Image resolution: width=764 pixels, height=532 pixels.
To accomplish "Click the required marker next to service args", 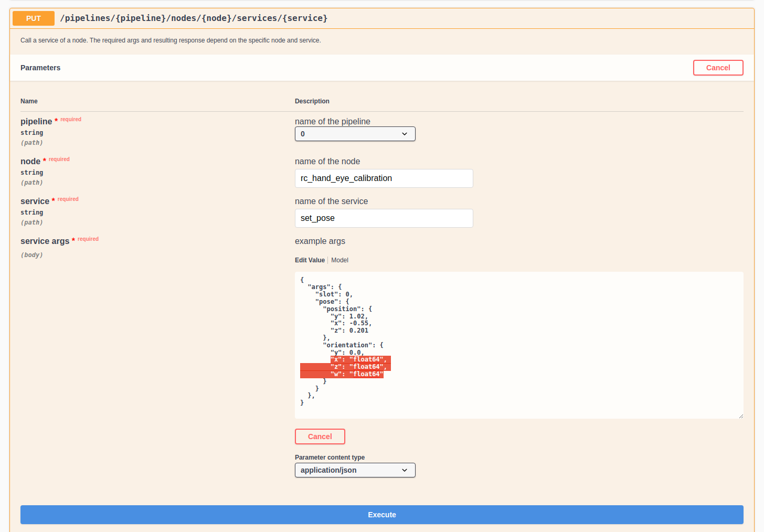I will (88, 239).
